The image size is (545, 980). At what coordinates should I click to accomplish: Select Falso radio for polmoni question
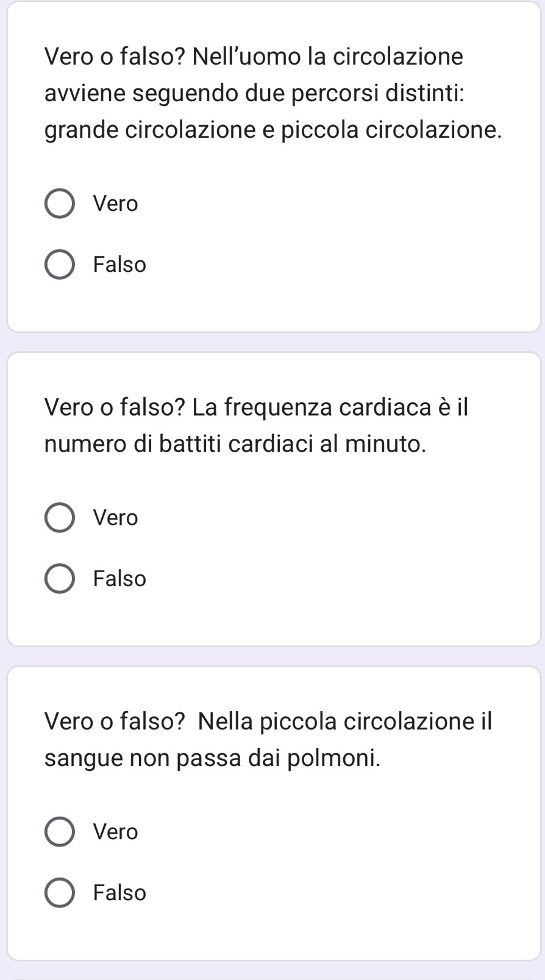[60, 893]
